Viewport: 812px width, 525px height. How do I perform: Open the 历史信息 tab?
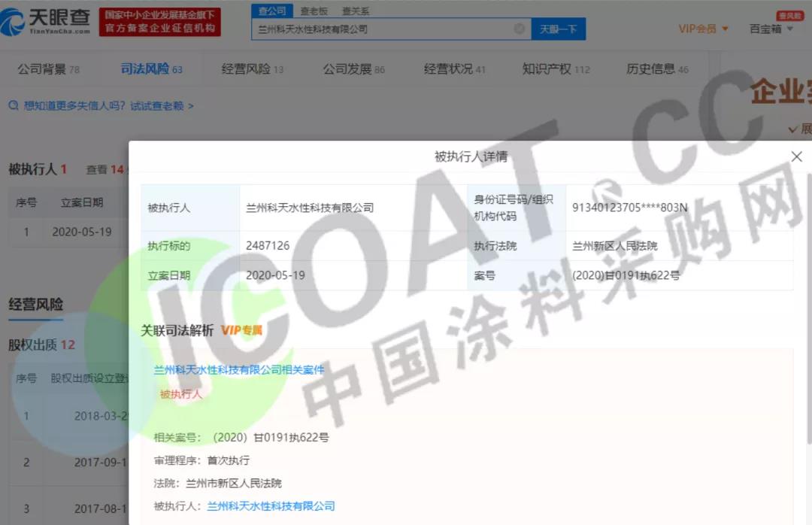[x=656, y=69]
